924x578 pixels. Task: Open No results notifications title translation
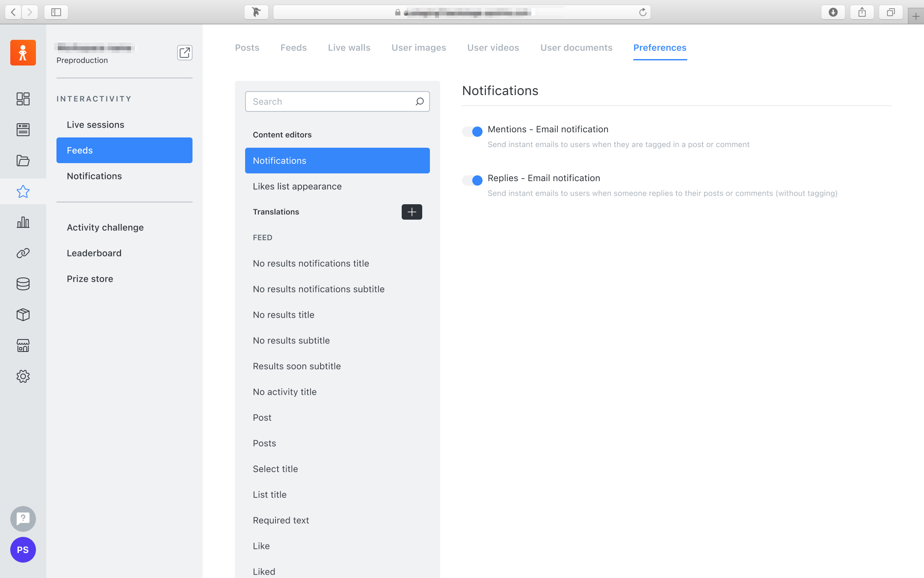[x=338, y=263]
